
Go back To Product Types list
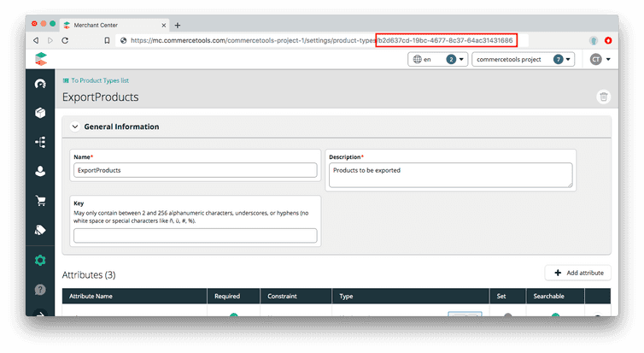click(x=99, y=80)
